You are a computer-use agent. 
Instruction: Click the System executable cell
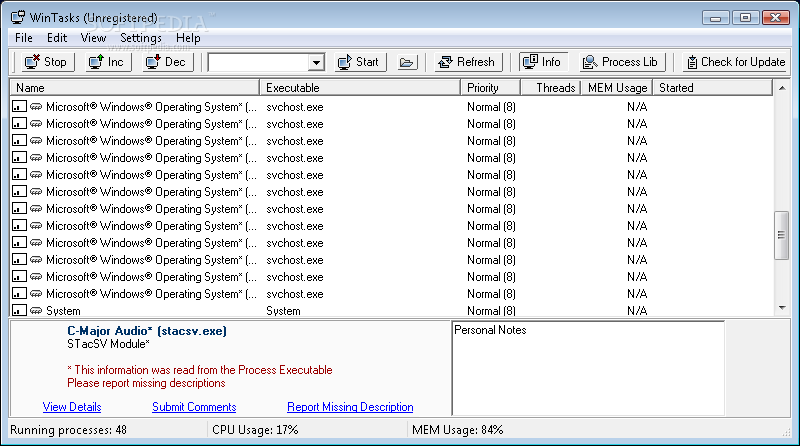click(x=283, y=311)
